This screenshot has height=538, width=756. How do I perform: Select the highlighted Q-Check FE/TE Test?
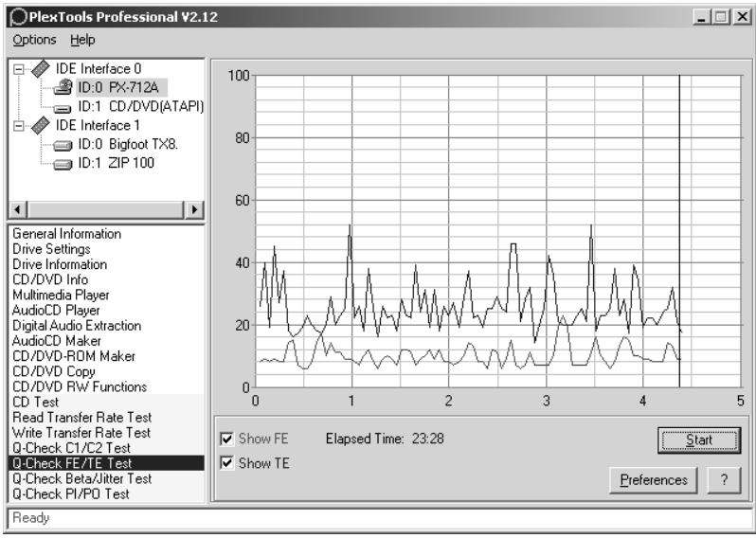(x=106, y=463)
